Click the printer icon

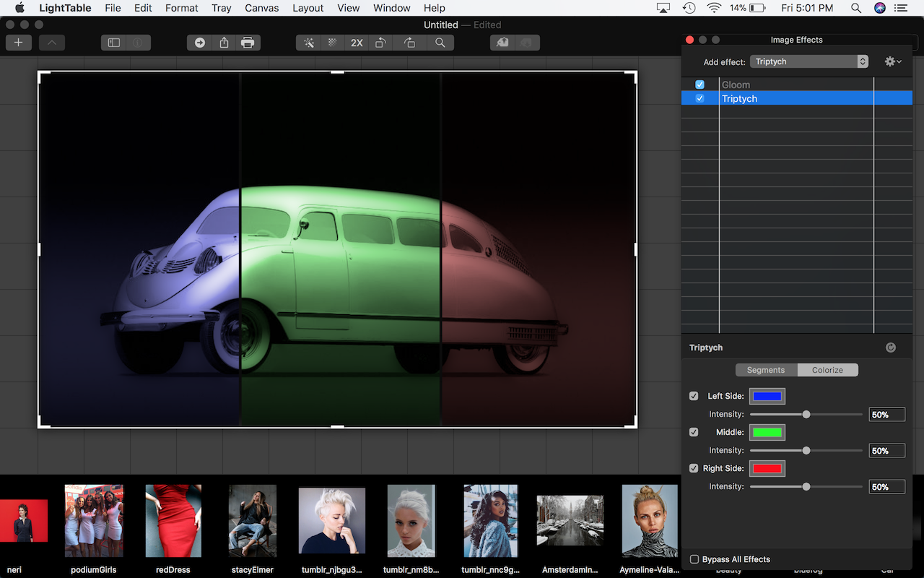click(248, 43)
